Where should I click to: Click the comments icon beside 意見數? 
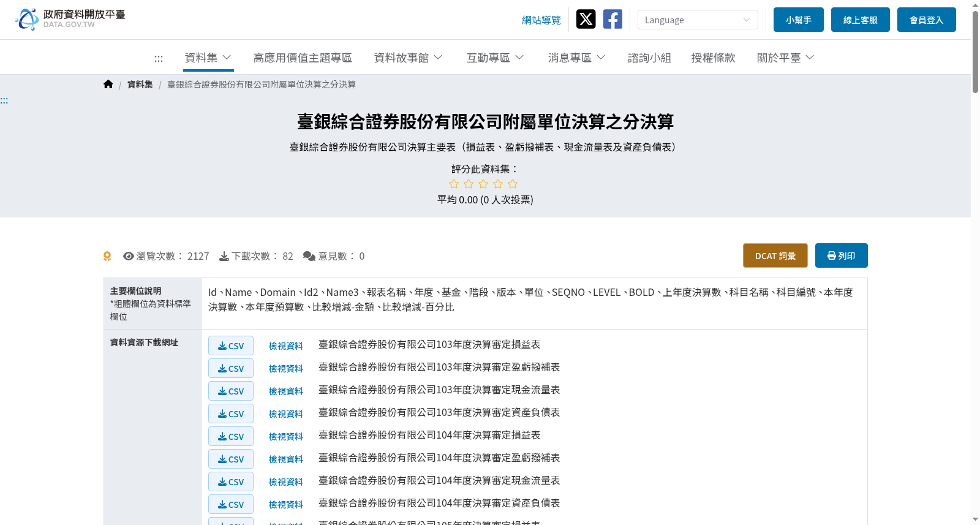309,256
